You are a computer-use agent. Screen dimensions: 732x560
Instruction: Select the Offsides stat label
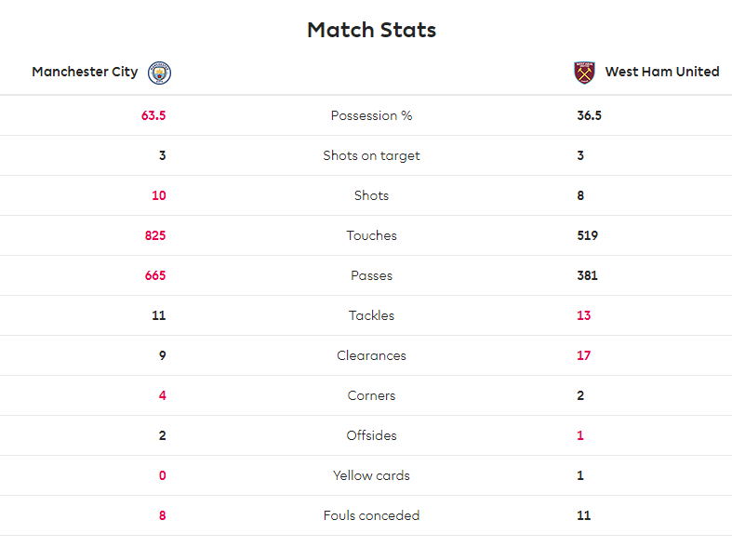[372, 435]
